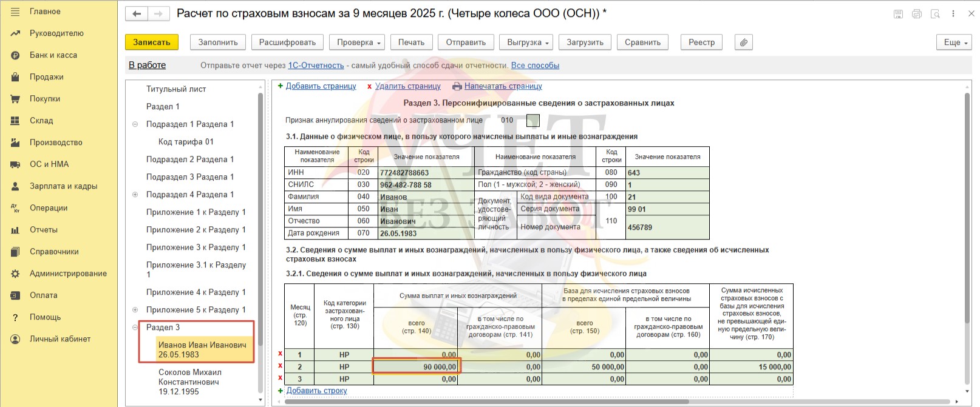This screenshot has width=980, height=407.
Task: Delete row 1 with red x
Action: (280, 354)
